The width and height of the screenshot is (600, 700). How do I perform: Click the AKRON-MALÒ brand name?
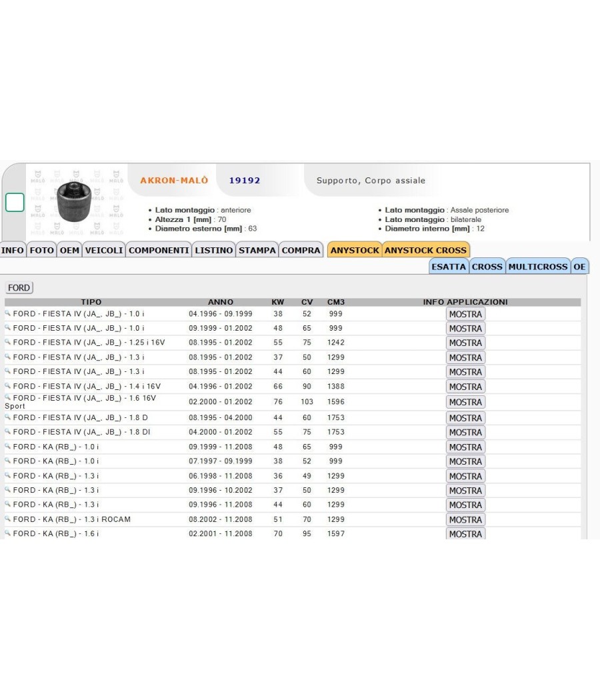[174, 181]
